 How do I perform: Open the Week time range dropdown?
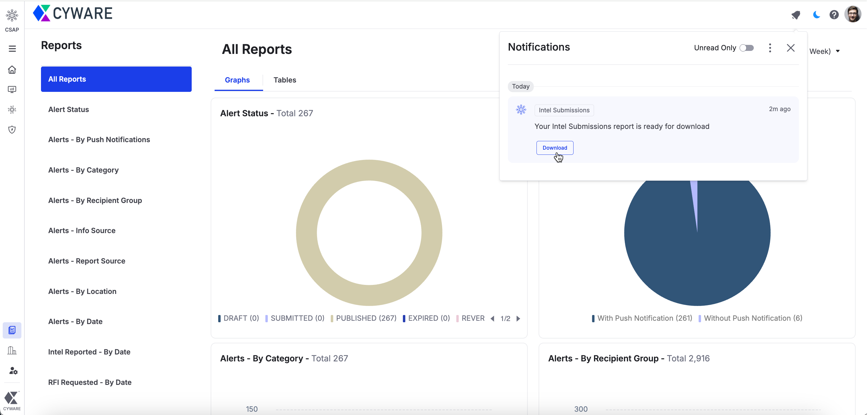click(825, 51)
